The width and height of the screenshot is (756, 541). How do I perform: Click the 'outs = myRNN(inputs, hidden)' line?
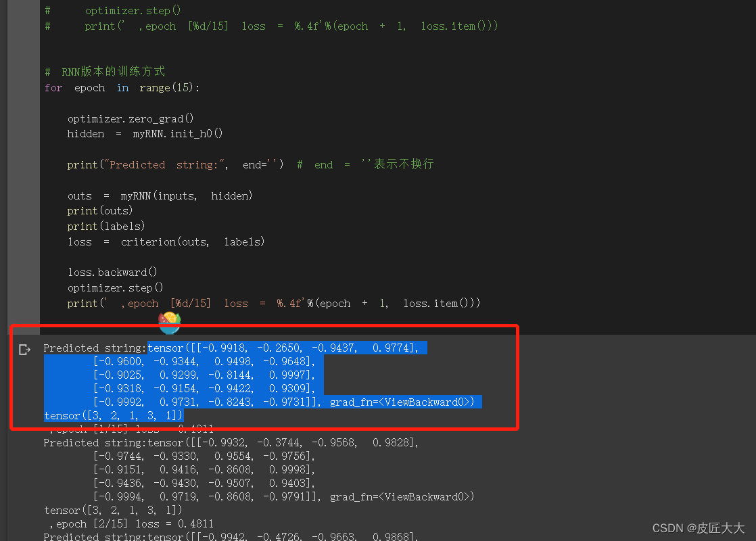(160, 195)
